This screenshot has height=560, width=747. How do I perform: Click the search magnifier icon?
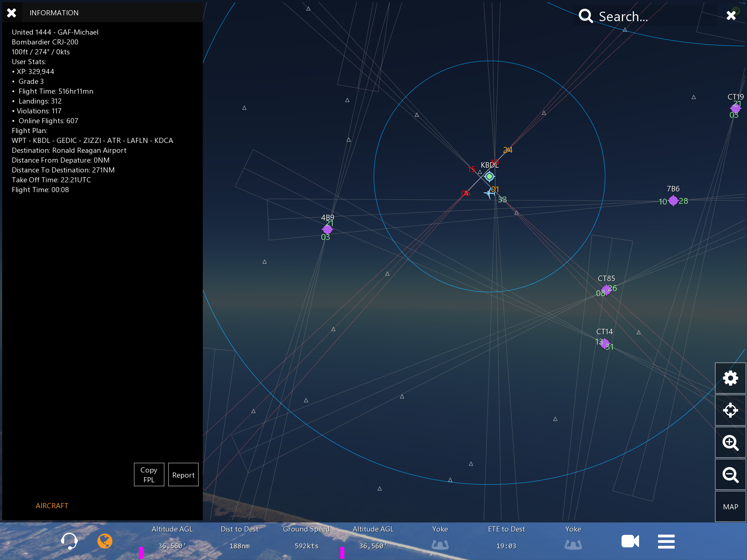point(586,16)
